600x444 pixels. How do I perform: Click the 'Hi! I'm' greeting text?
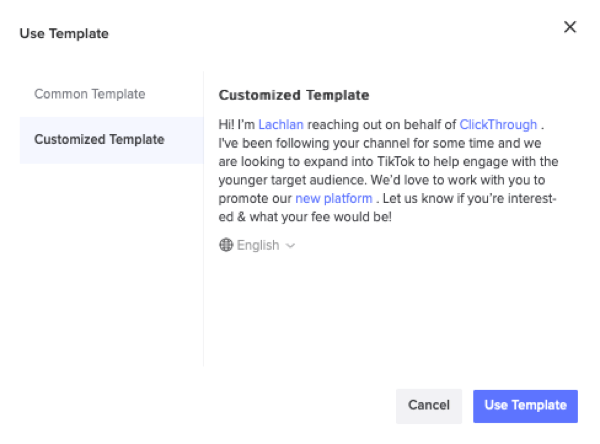pyautogui.click(x=236, y=125)
